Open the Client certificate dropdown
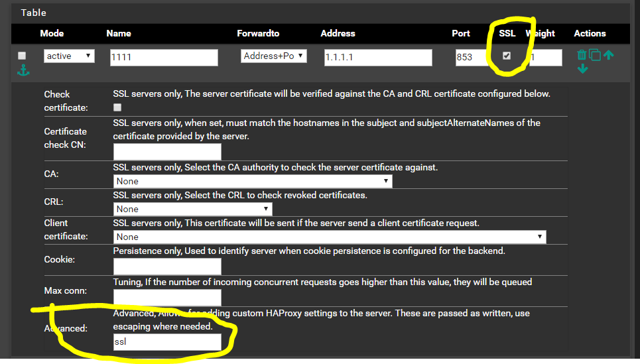Image resolution: width=640 pixels, height=364 pixels. click(330, 237)
